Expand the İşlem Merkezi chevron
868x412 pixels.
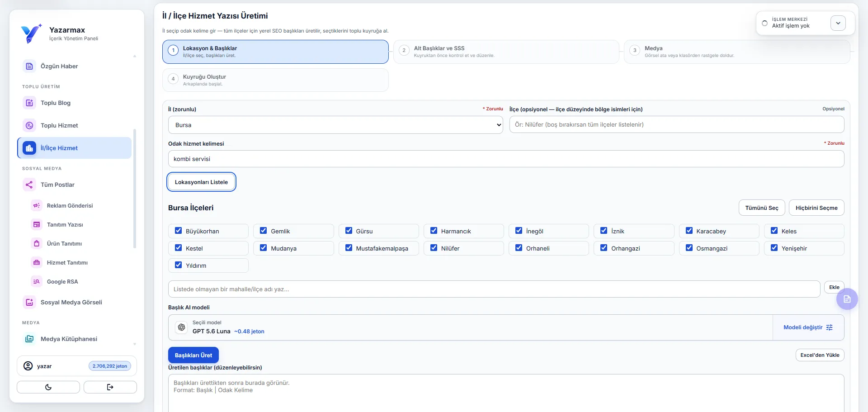tap(838, 23)
